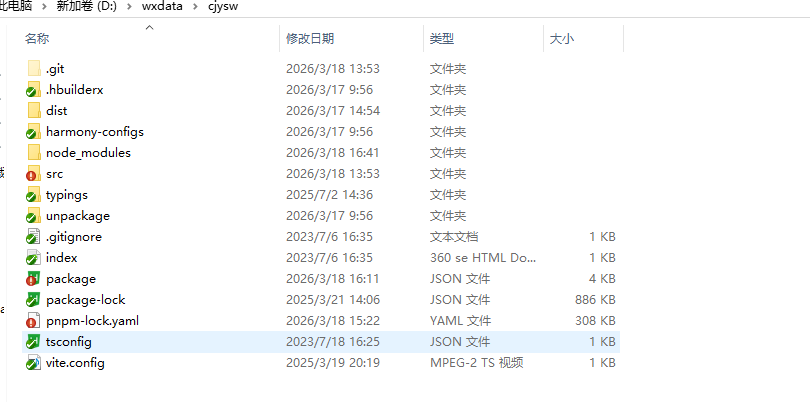Click the package JSON file icon
This screenshot has width=810, height=402.
click(x=33, y=279)
